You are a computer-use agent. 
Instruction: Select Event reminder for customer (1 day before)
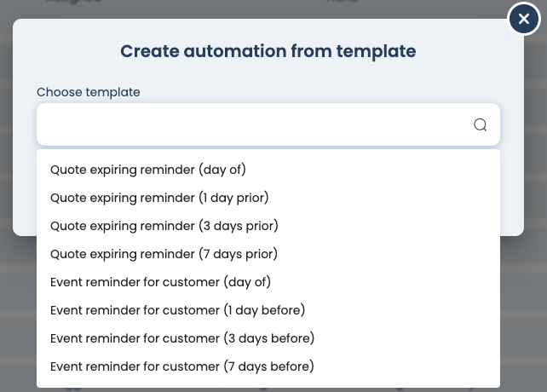click(x=177, y=310)
